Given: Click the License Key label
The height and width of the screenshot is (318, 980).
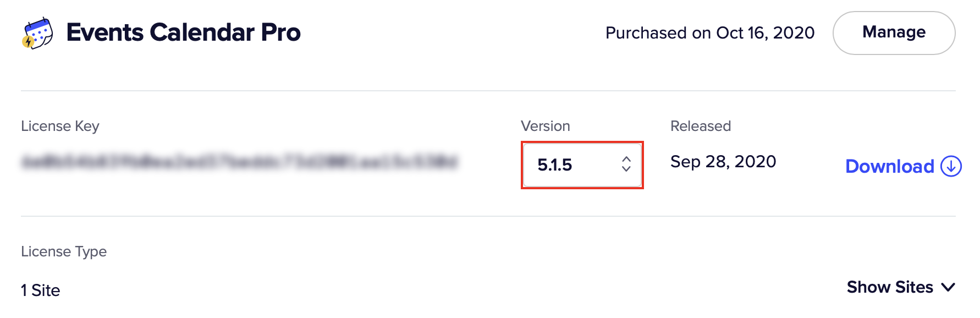Looking at the screenshot, I should 60,126.
